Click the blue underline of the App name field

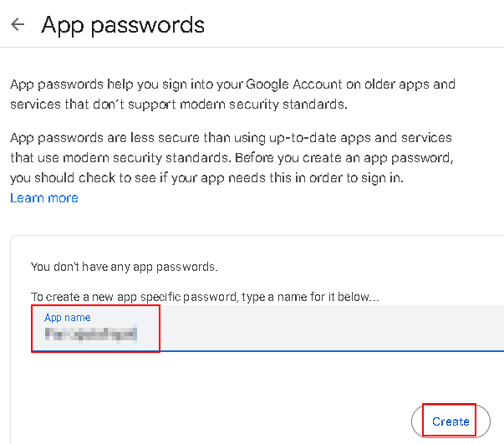tap(334, 350)
